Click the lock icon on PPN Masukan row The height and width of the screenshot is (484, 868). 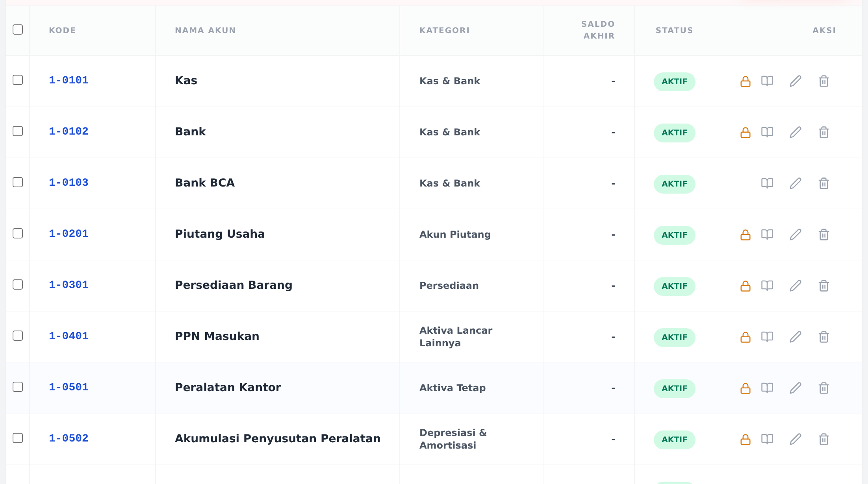745,337
